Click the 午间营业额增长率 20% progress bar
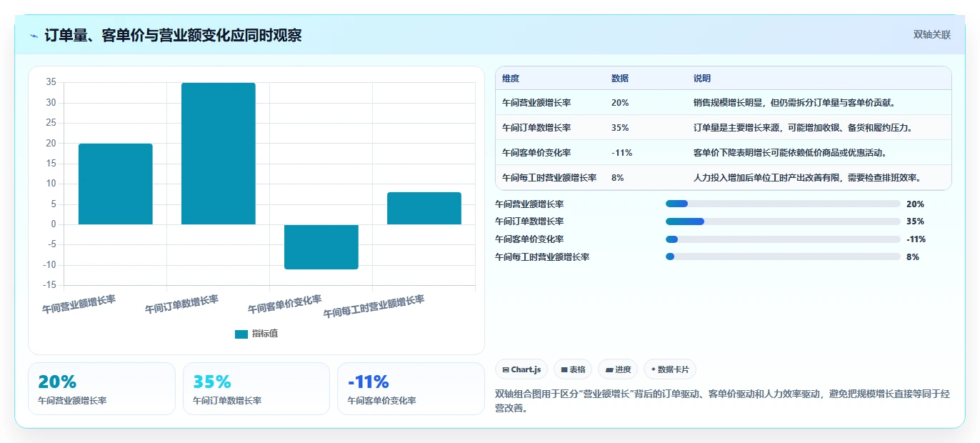 tap(783, 204)
